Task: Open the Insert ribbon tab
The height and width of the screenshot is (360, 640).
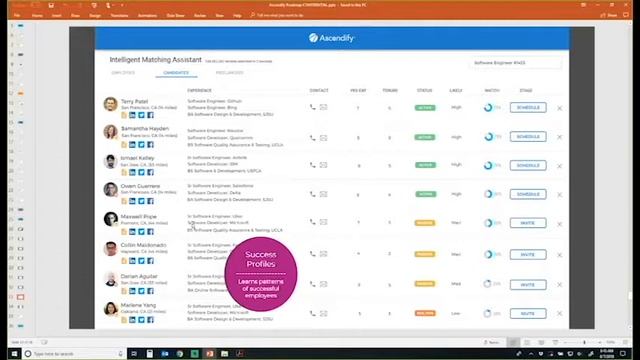Action: coord(56,15)
